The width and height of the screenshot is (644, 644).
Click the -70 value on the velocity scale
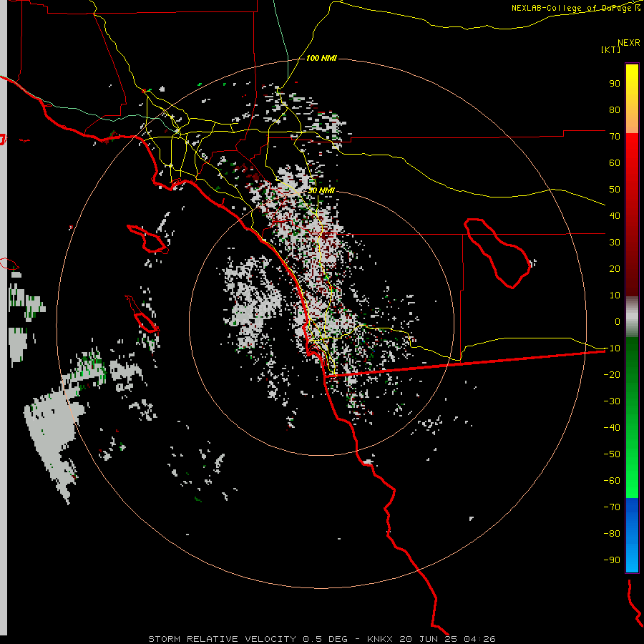tap(612, 507)
